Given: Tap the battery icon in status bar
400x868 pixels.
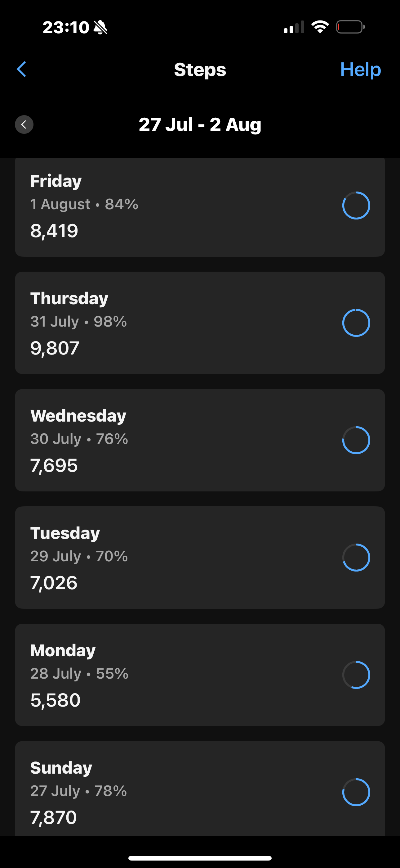Looking at the screenshot, I should pyautogui.click(x=350, y=27).
